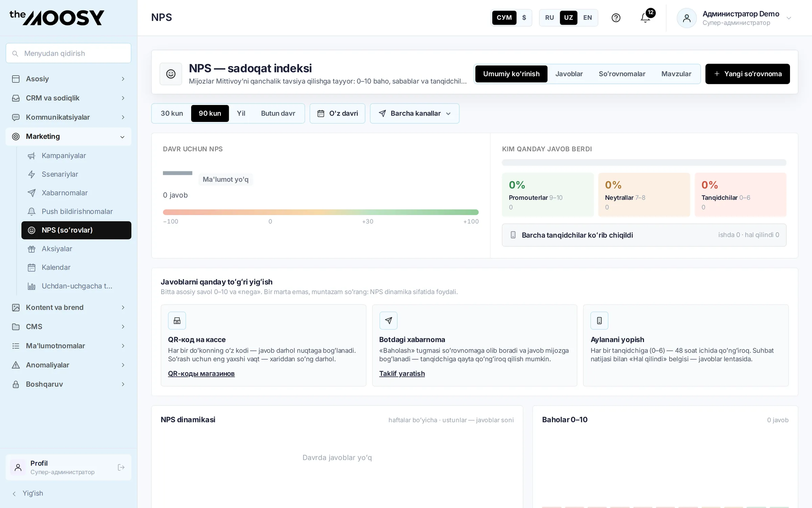
Task: Switch currency to СУМ
Action: click(x=504, y=18)
